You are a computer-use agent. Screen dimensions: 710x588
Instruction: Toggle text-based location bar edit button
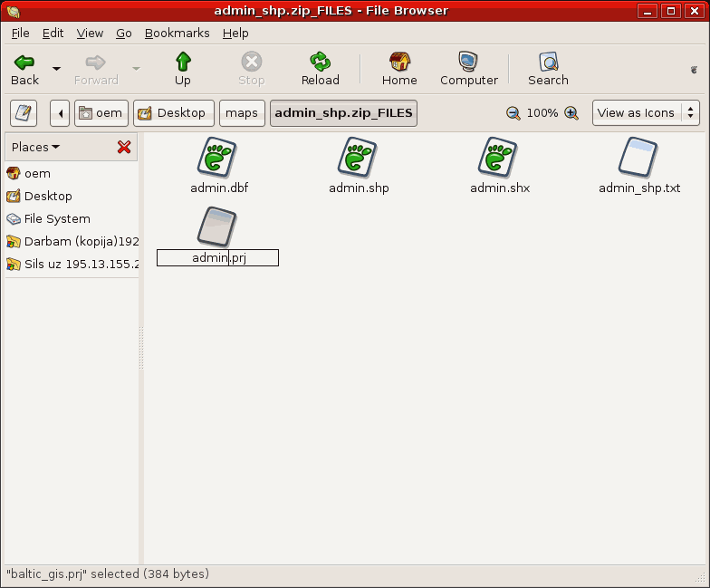[x=24, y=112]
